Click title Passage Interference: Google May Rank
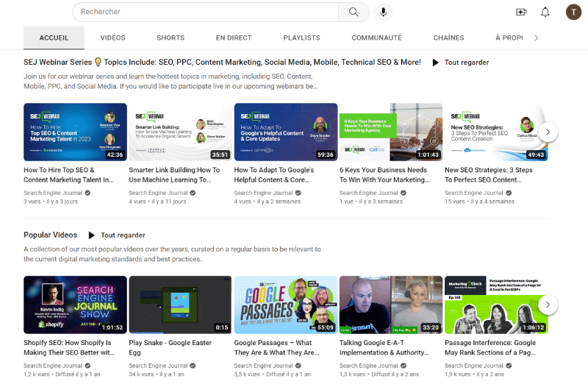Screen dimensions: 588x390 tap(490, 347)
